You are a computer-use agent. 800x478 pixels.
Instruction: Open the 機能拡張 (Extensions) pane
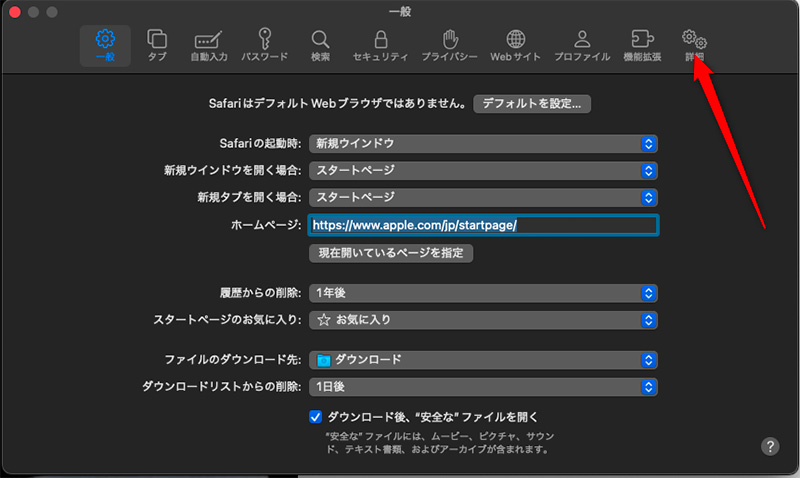[642, 45]
